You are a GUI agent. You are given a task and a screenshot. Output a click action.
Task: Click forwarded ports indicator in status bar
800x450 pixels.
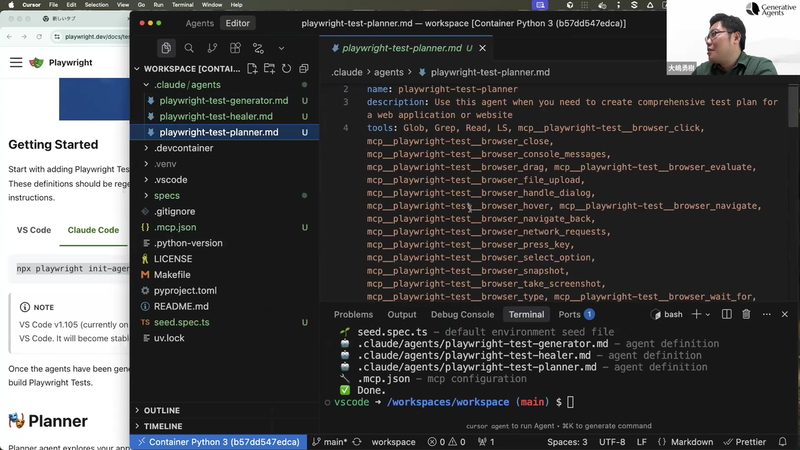[x=486, y=442]
